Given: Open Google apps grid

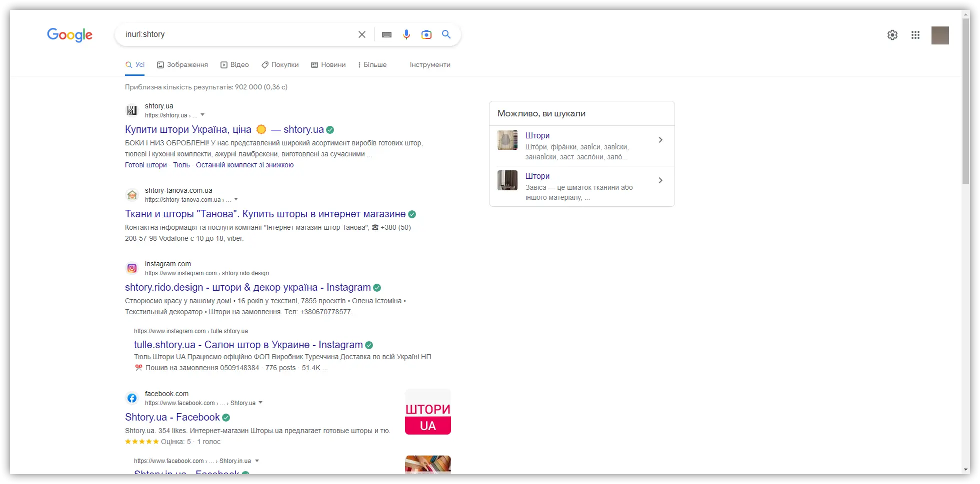Looking at the screenshot, I should 915,35.
